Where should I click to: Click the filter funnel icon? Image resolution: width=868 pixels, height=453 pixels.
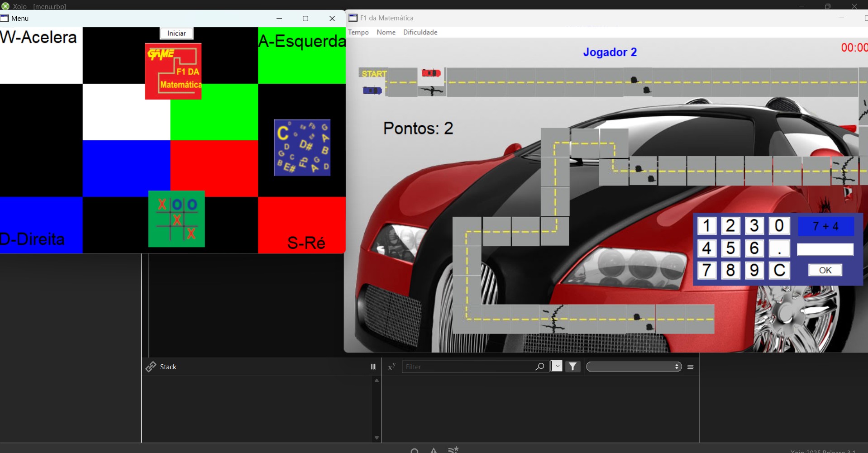(x=573, y=367)
